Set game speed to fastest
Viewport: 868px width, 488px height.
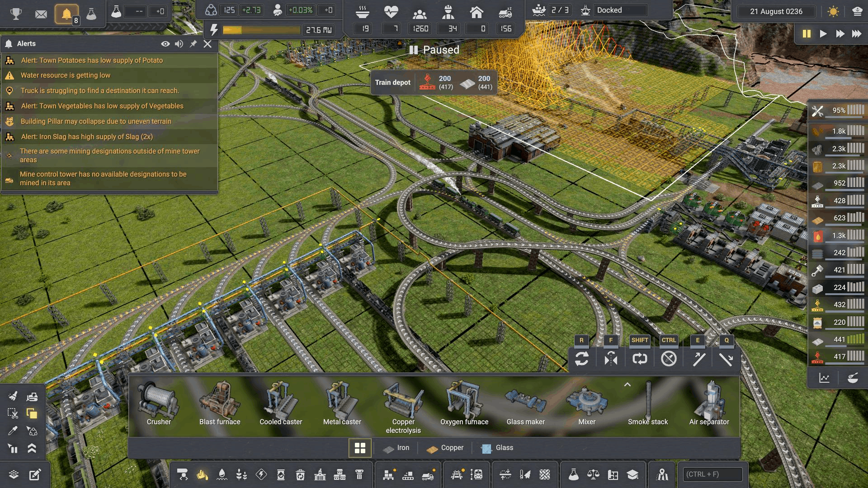[856, 34]
